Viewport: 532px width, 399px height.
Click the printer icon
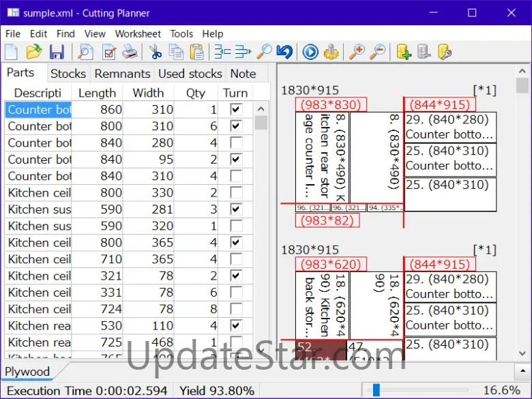(x=130, y=52)
